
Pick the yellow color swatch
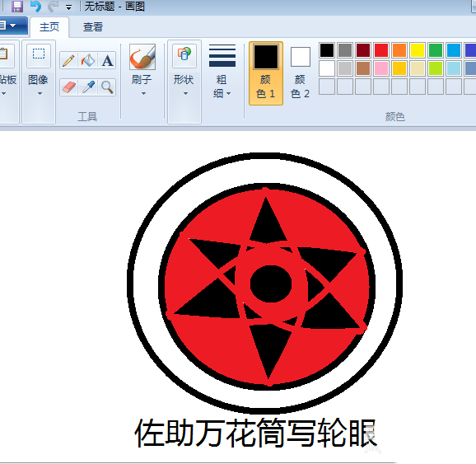tap(418, 50)
